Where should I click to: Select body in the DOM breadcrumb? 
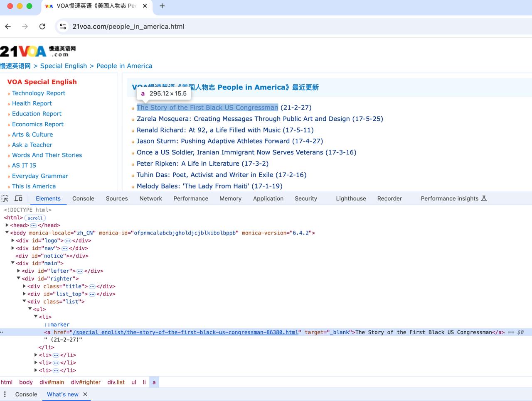[26, 382]
